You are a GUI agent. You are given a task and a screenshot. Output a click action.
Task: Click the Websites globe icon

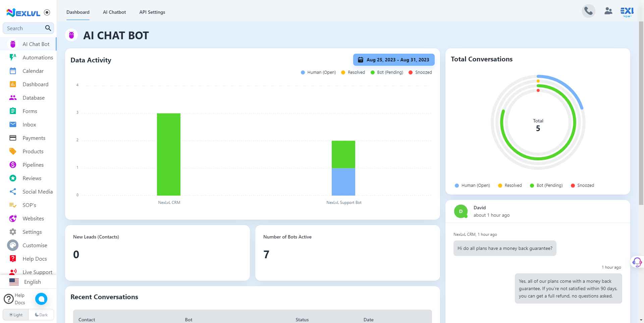13,218
